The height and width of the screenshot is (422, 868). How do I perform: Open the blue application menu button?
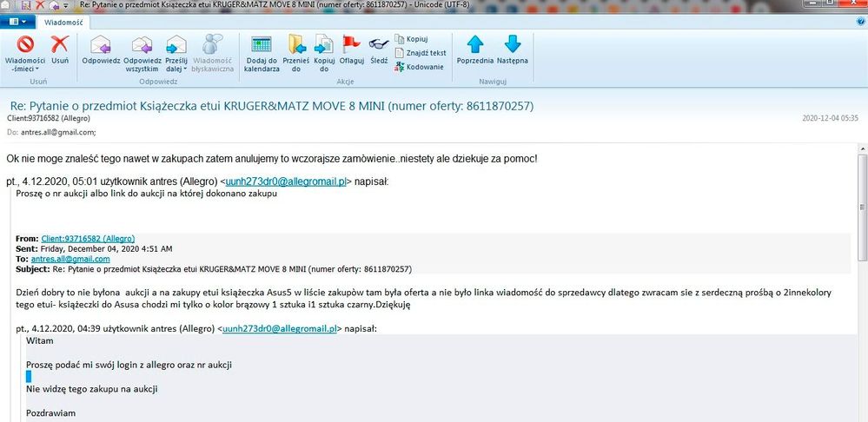[x=17, y=22]
